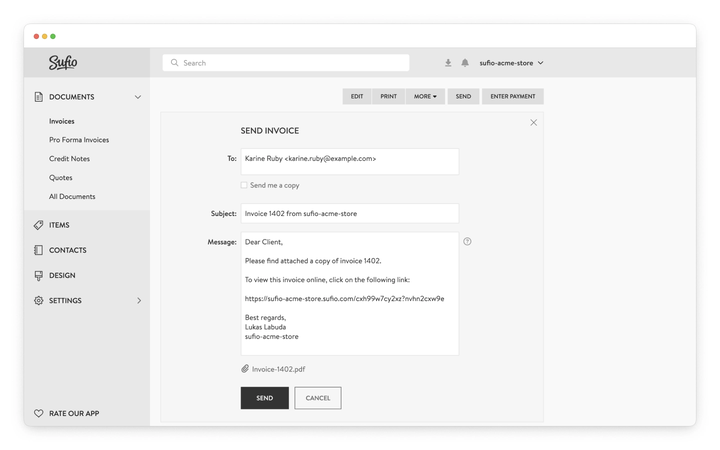Open the Design section
The height and width of the screenshot is (450, 720).
62,275
